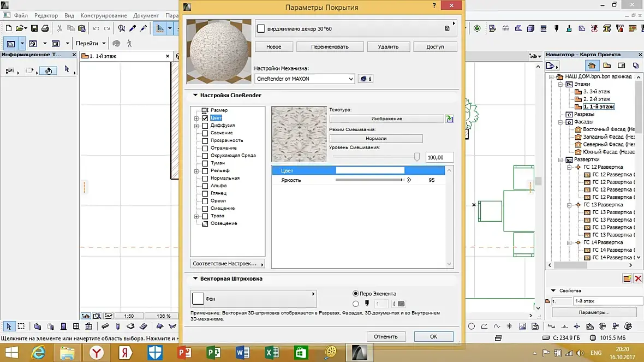Viewport: 644px width, 362px height.
Task: Enable the Диффузия channel checkbox
Action: 205,126
